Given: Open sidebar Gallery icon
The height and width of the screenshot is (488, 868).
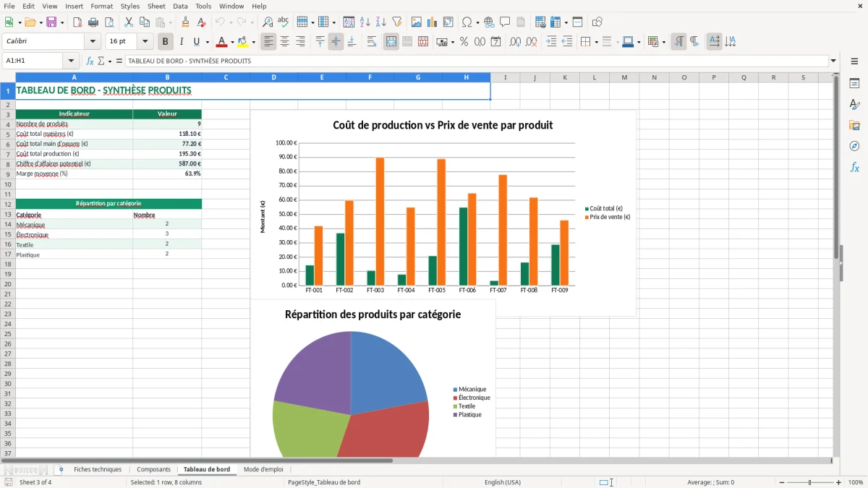Looking at the screenshot, I should 854,125.
